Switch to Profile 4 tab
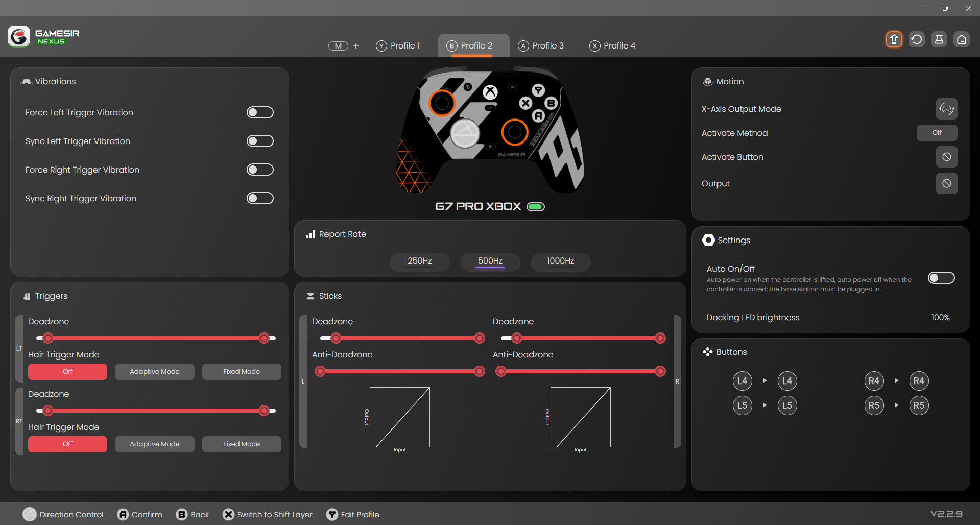 (x=613, y=46)
